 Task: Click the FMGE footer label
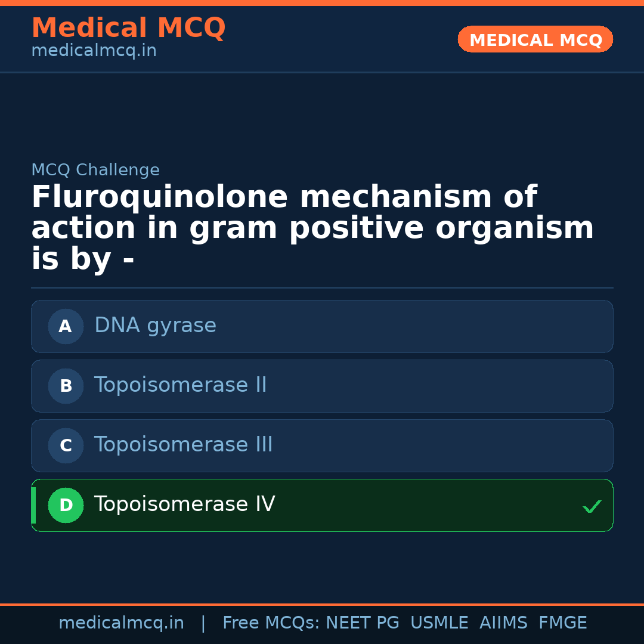[x=562, y=623]
